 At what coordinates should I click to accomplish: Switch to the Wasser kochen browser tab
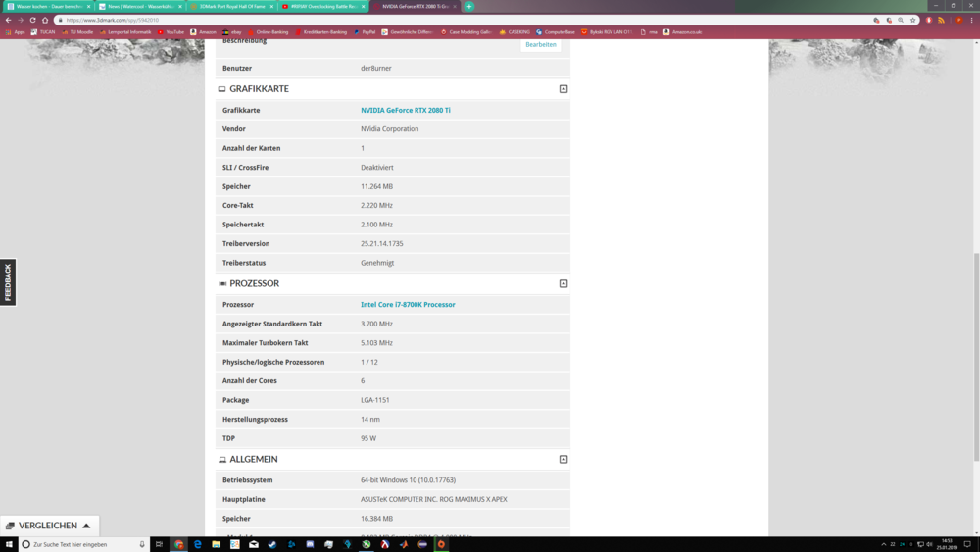tap(49, 6)
